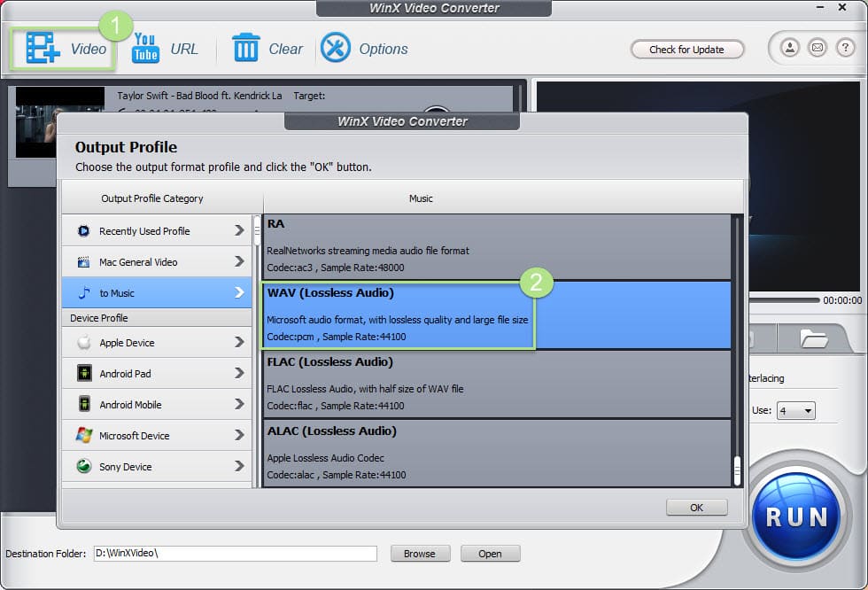Open the YouTube URL downloader

pos(145,48)
